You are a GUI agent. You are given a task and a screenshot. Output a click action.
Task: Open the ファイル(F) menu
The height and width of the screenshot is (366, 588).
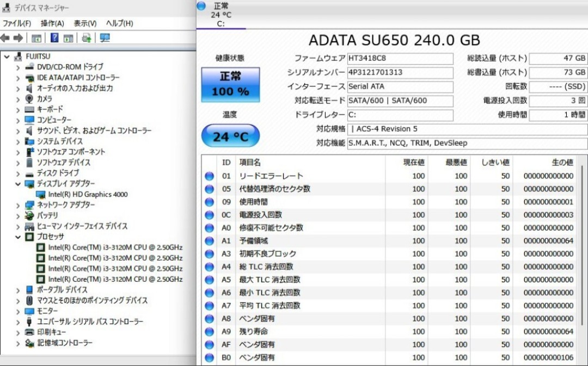(x=17, y=23)
